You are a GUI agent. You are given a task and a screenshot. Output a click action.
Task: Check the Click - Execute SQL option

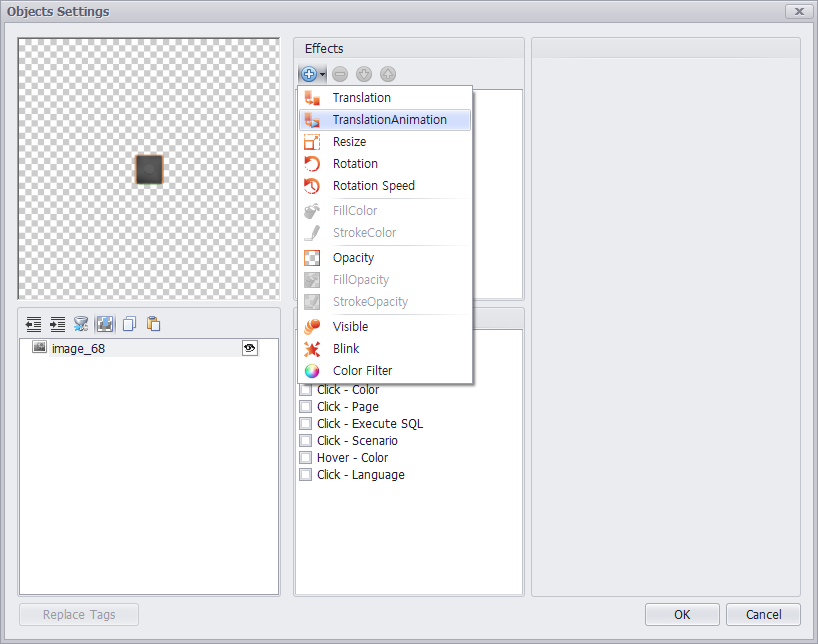click(x=306, y=424)
